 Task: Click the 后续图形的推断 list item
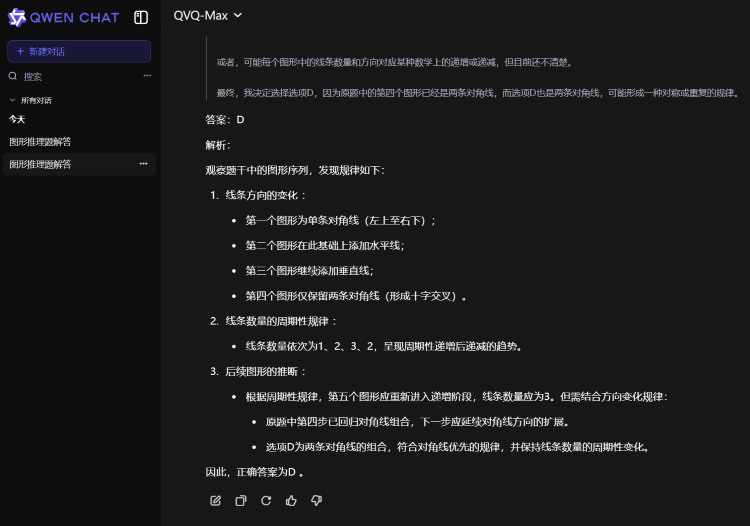[x=265, y=372]
